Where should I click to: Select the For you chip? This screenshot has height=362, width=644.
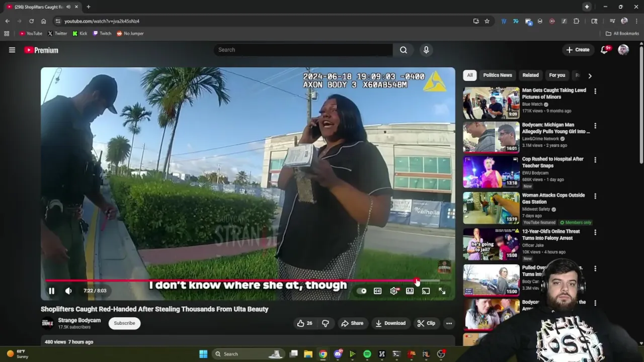click(x=557, y=75)
